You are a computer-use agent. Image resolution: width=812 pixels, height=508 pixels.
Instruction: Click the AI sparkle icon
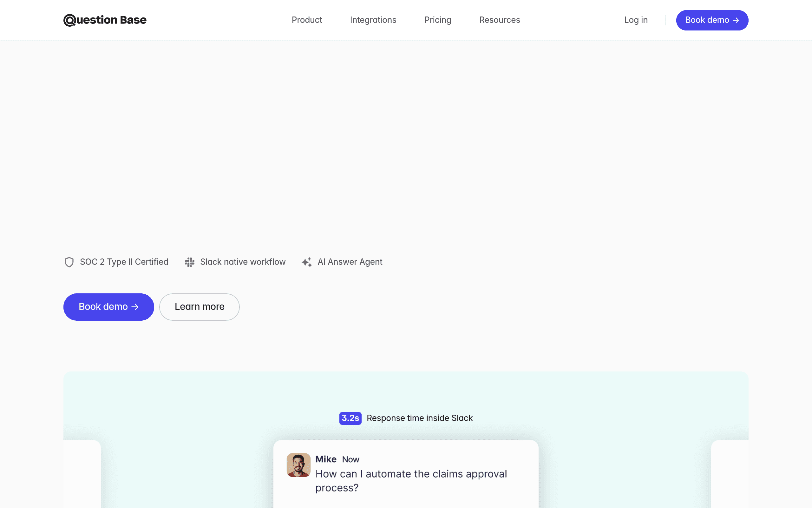click(307, 262)
